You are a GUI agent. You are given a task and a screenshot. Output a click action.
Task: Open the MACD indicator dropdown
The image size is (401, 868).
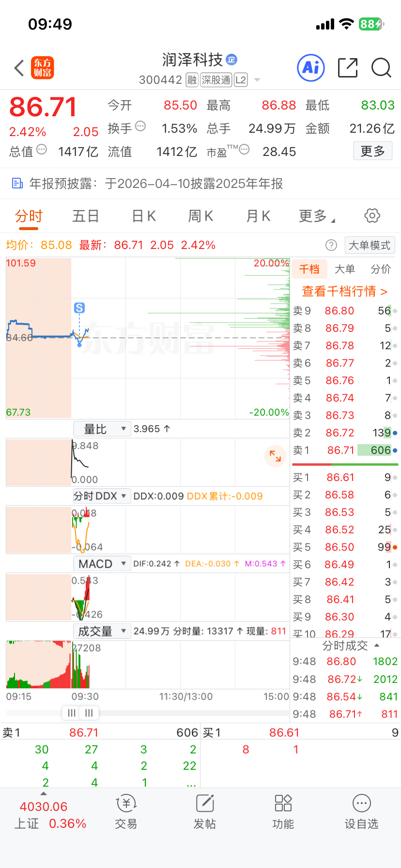[102, 564]
